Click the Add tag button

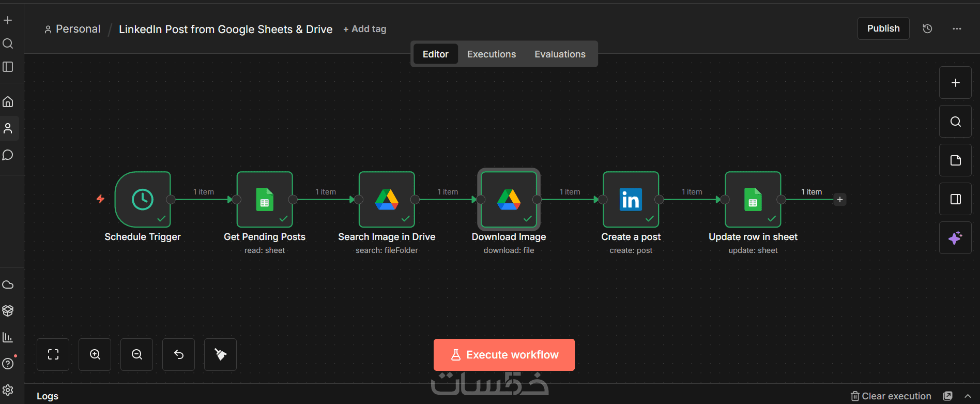pyautogui.click(x=365, y=29)
